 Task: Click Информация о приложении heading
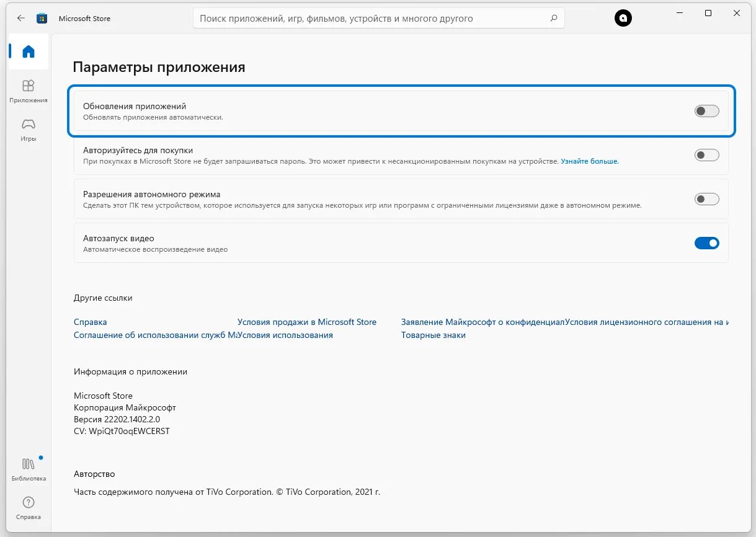130,372
